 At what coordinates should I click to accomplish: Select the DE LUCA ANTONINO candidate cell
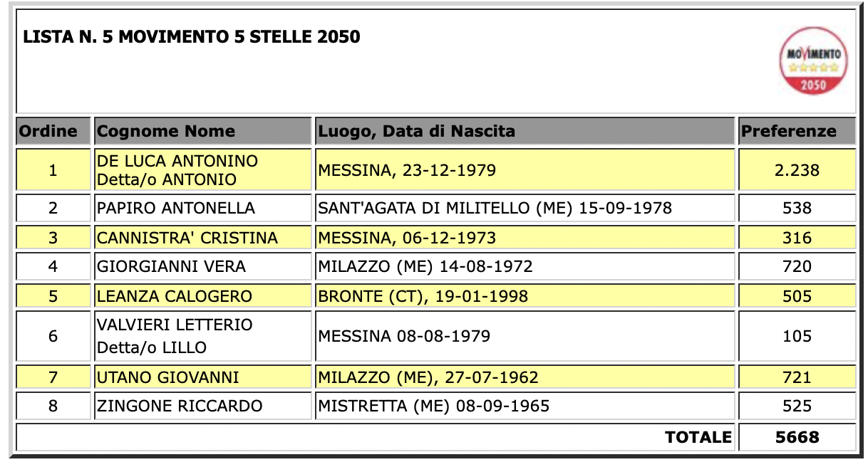tap(203, 170)
